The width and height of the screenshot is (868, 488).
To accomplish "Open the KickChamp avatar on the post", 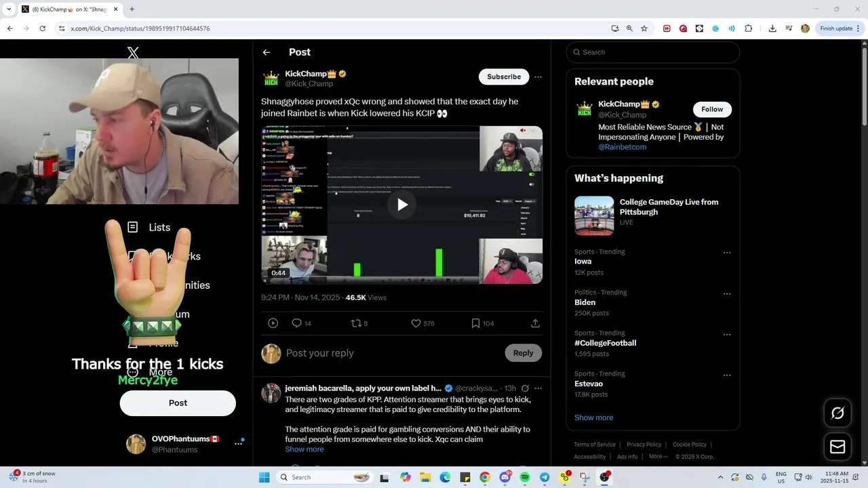I will point(271,79).
